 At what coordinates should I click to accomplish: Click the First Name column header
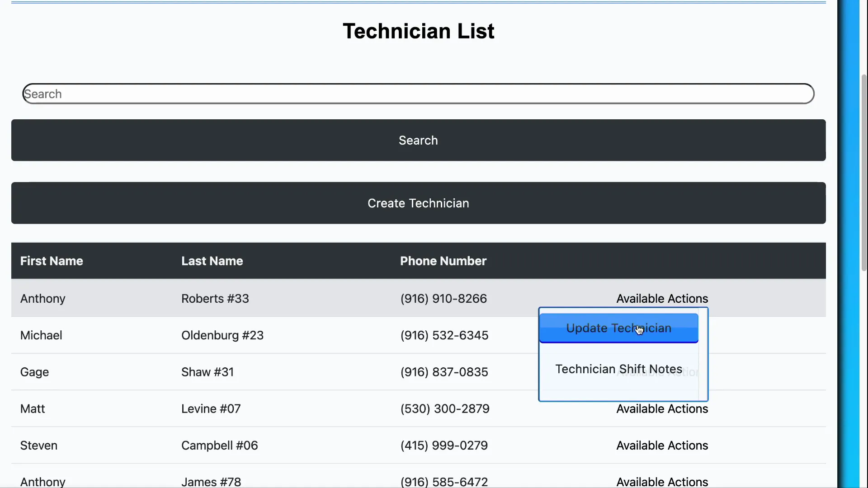52,261
